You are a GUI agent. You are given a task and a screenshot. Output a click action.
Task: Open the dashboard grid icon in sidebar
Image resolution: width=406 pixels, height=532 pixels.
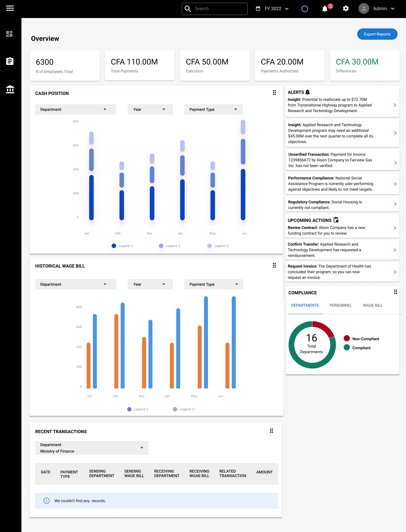[9, 34]
